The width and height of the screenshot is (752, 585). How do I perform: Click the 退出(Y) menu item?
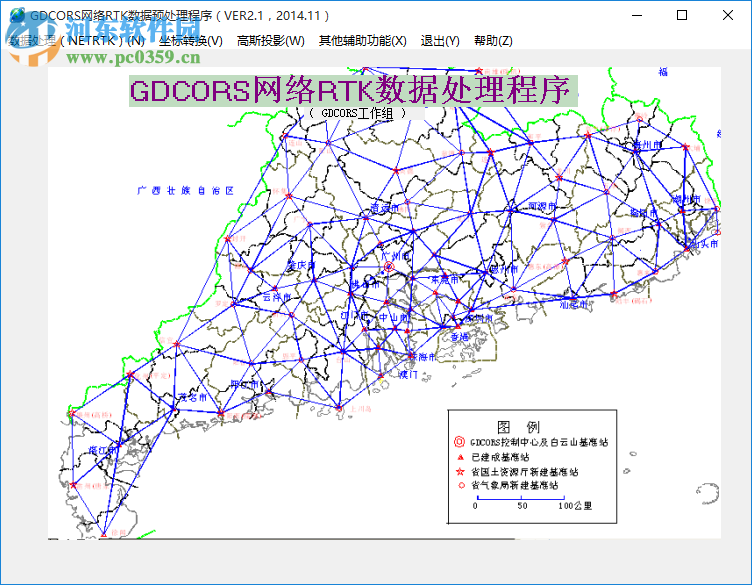pyautogui.click(x=440, y=41)
